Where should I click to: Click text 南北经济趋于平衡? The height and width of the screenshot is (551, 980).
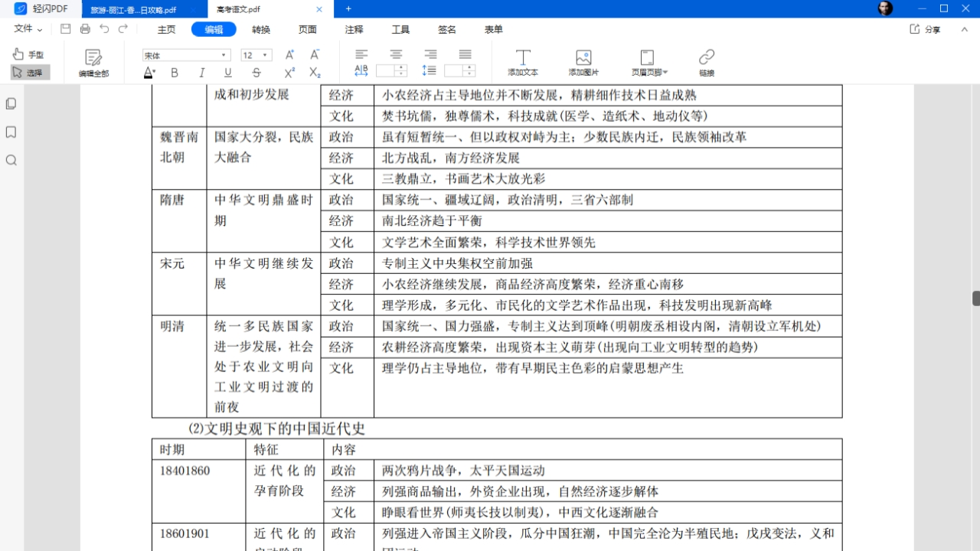click(432, 221)
